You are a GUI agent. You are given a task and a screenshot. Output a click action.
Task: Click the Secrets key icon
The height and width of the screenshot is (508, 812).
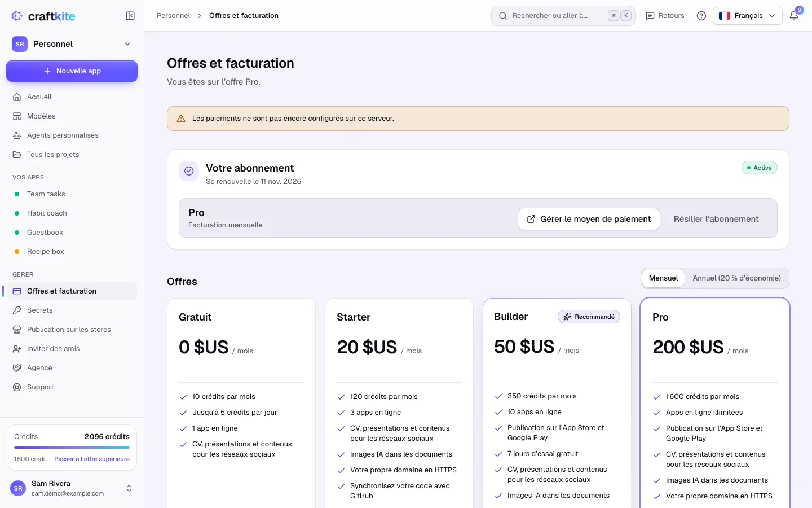(17, 310)
